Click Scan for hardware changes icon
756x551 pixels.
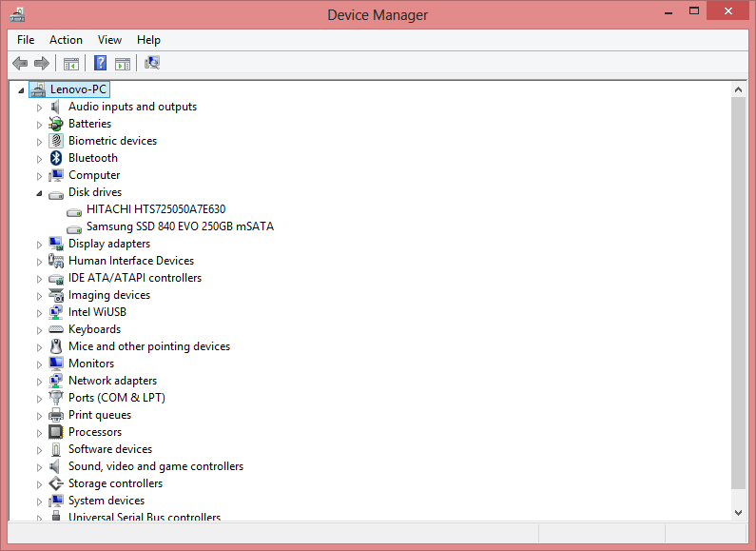[152, 63]
